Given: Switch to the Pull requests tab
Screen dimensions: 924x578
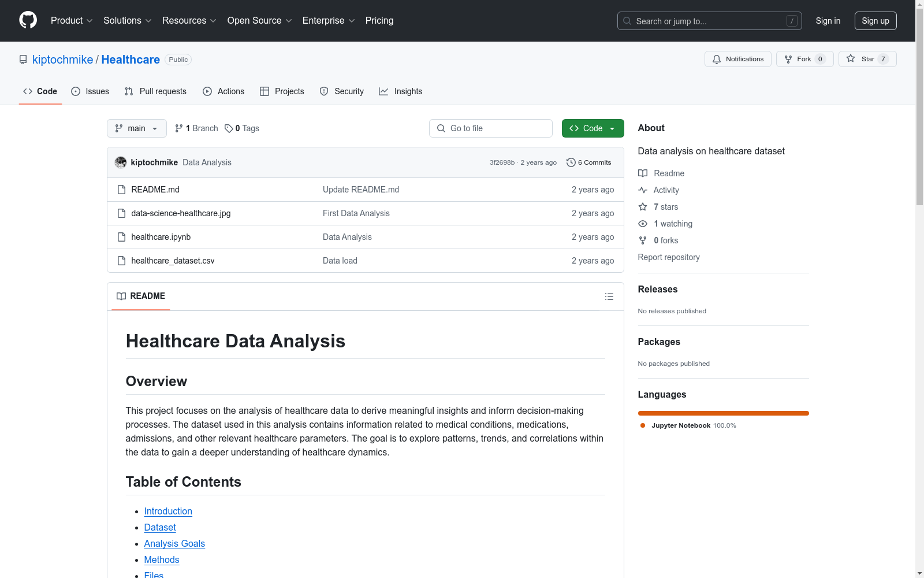Looking at the screenshot, I should click(155, 91).
